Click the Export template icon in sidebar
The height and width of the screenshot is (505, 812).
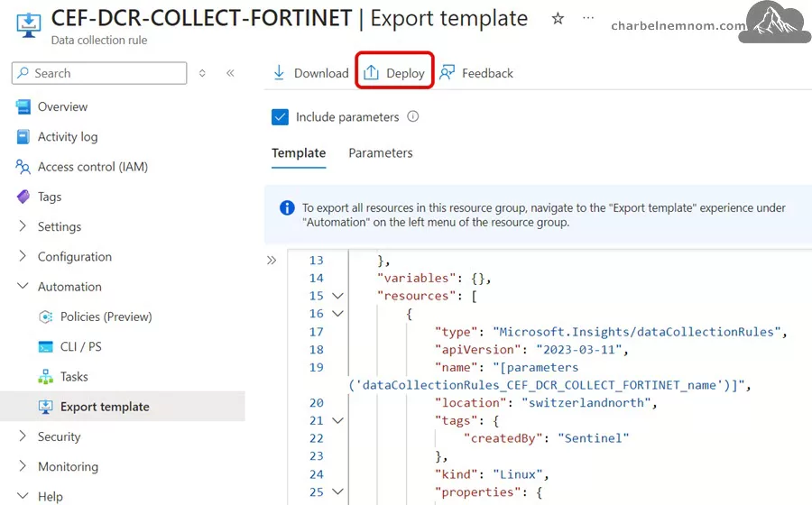click(x=46, y=407)
